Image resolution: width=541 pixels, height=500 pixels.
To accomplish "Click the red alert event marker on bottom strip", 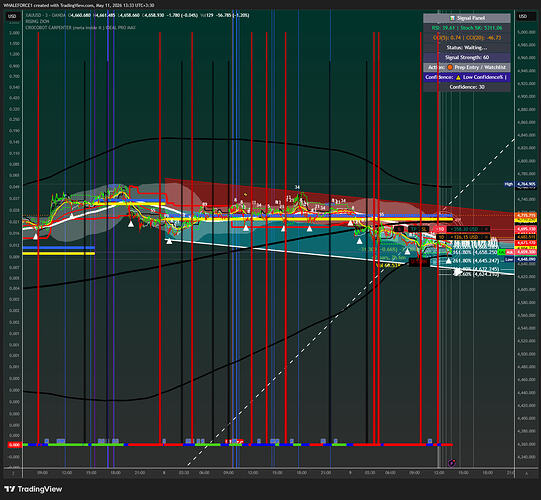I will 234,441.
